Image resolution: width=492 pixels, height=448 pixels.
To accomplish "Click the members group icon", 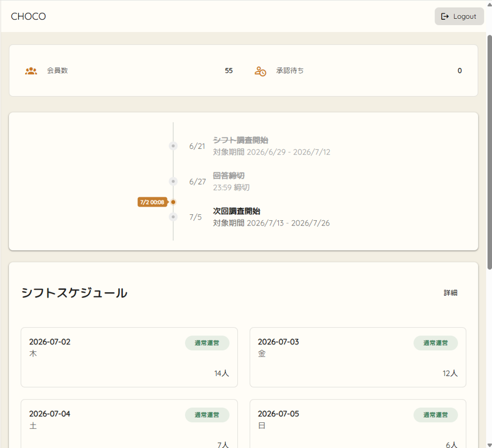I will click(31, 71).
